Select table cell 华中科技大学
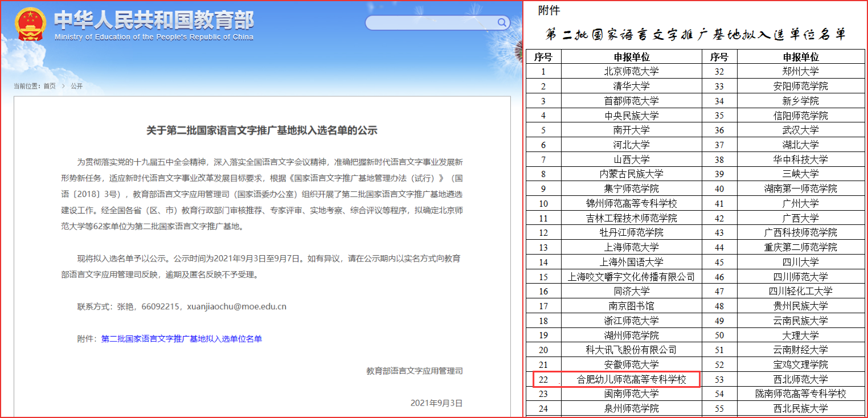Image resolution: width=868 pixels, height=418 pixels. pyautogui.click(x=801, y=159)
